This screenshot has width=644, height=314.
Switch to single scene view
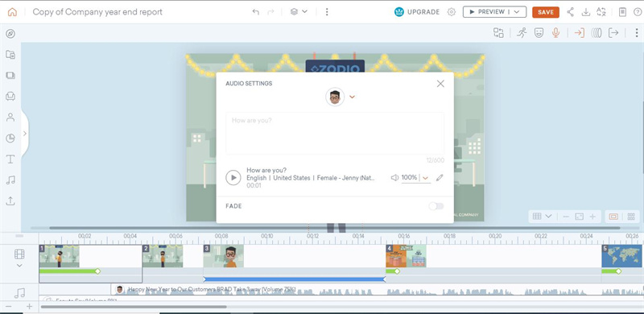613,217
